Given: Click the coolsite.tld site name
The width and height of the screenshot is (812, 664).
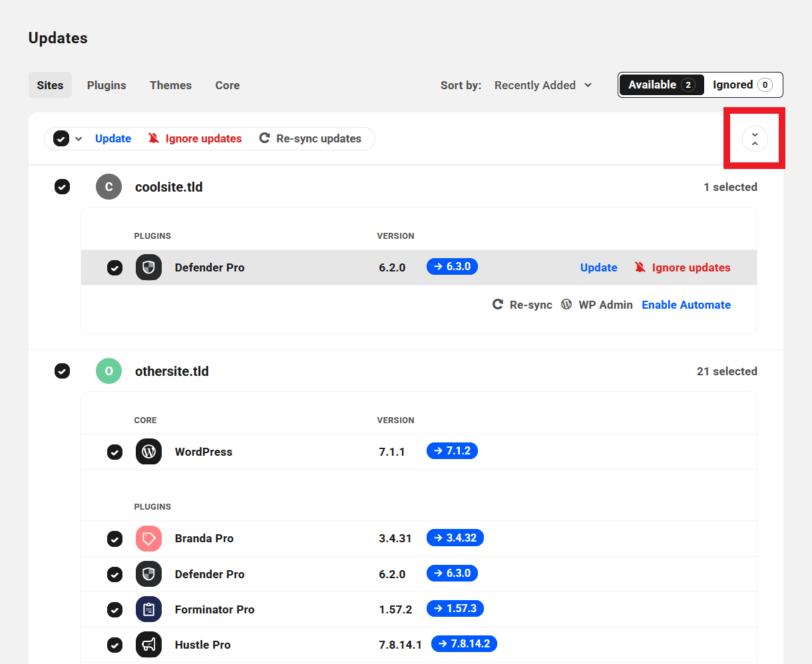Looking at the screenshot, I should [x=169, y=187].
